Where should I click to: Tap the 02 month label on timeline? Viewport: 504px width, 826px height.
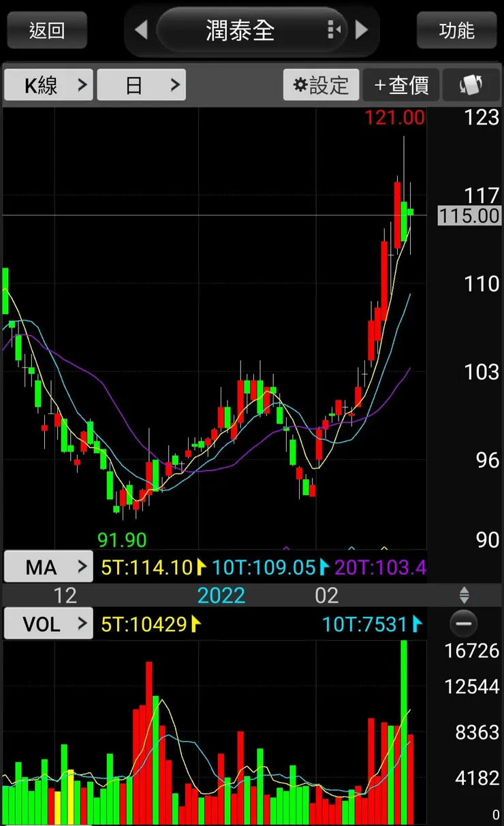[326, 595]
